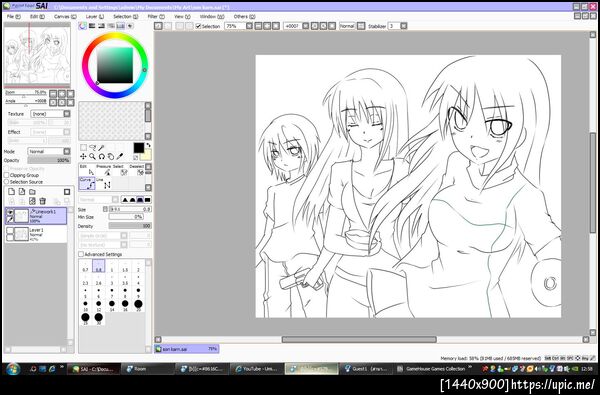This screenshot has width=600, height=395.
Task: Show Layer1 using its visibility box
Action: tap(10, 230)
